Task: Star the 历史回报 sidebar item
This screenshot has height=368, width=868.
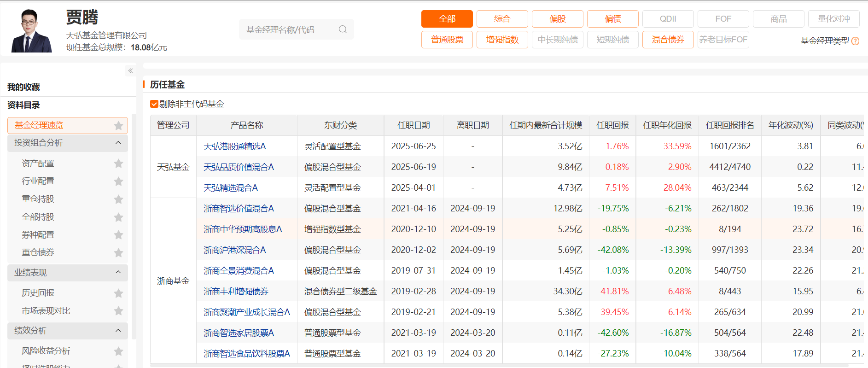Action: (118, 293)
